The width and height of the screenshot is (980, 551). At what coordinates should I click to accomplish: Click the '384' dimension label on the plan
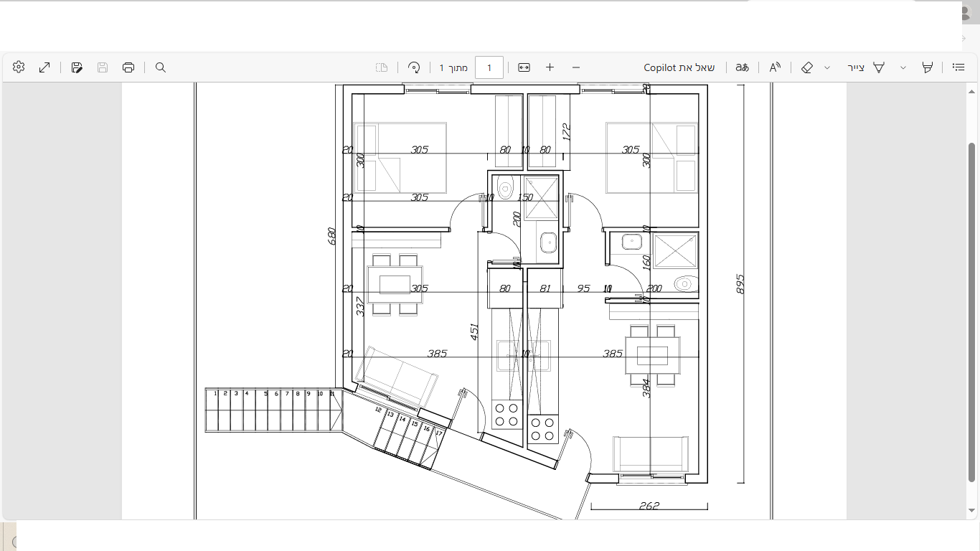646,387
